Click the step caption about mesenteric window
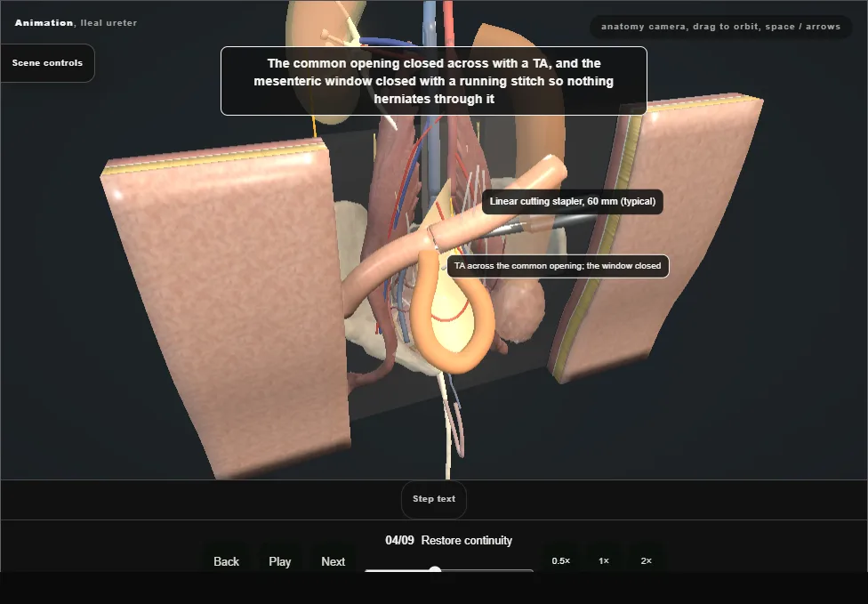Image resolution: width=868 pixels, height=604 pixels. 434,81
